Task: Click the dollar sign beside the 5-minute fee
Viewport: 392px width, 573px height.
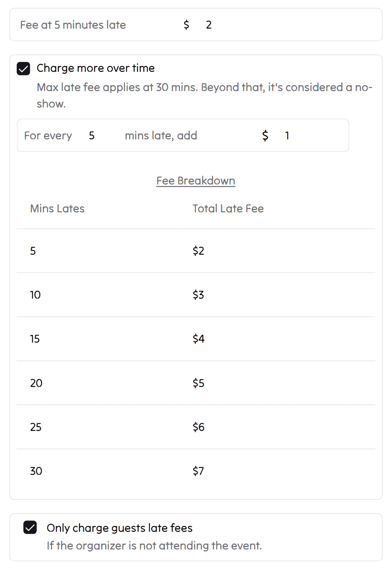Action: click(186, 25)
